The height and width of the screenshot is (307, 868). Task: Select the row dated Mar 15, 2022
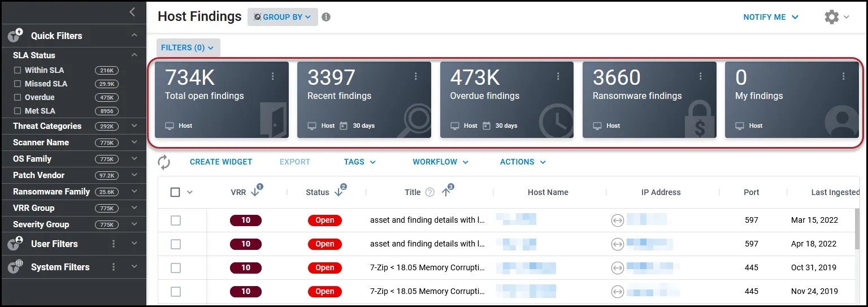point(176,220)
